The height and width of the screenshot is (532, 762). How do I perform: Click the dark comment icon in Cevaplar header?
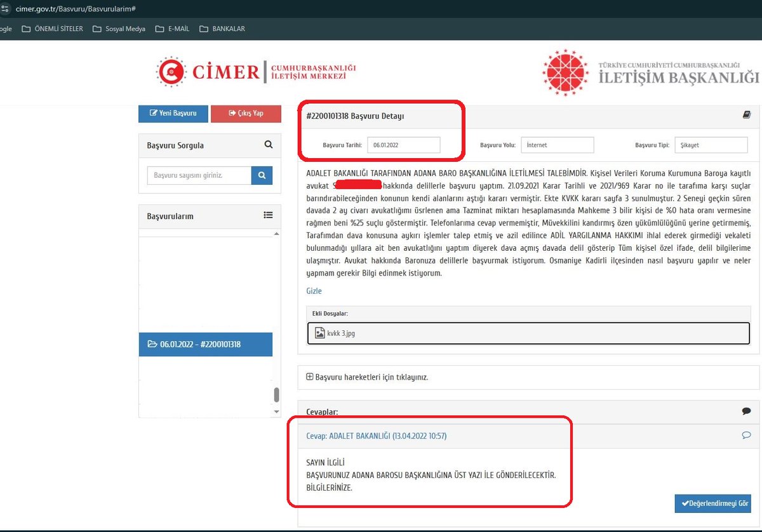746,411
